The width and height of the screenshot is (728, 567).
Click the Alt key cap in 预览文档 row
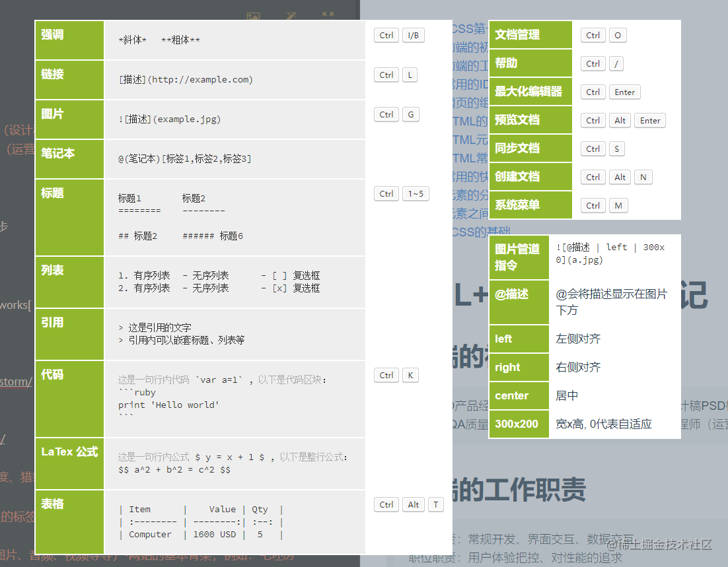click(x=620, y=120)
